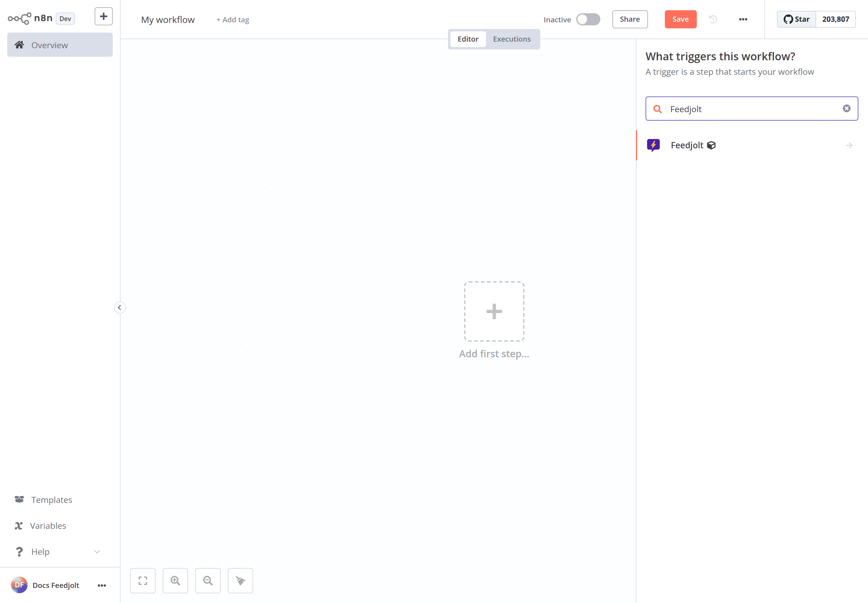
Task: Select the Feedjolt node result
Action: coord(752,145)
